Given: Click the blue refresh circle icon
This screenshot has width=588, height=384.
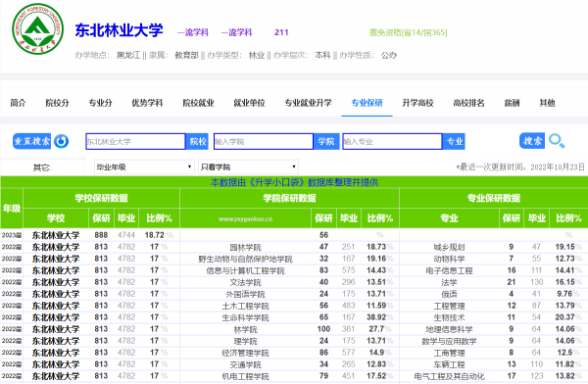Looking at the screenshot, I should [x=61, y=141].
